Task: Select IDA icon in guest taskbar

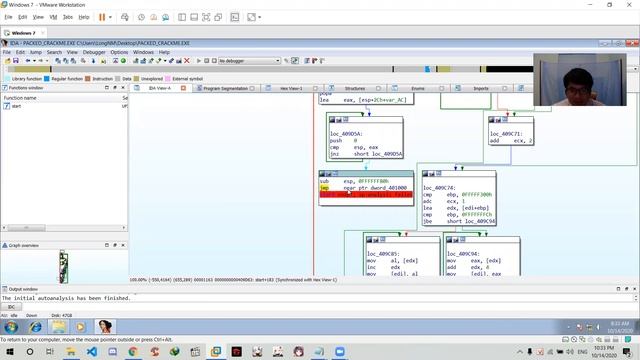Action: point(105,327)
